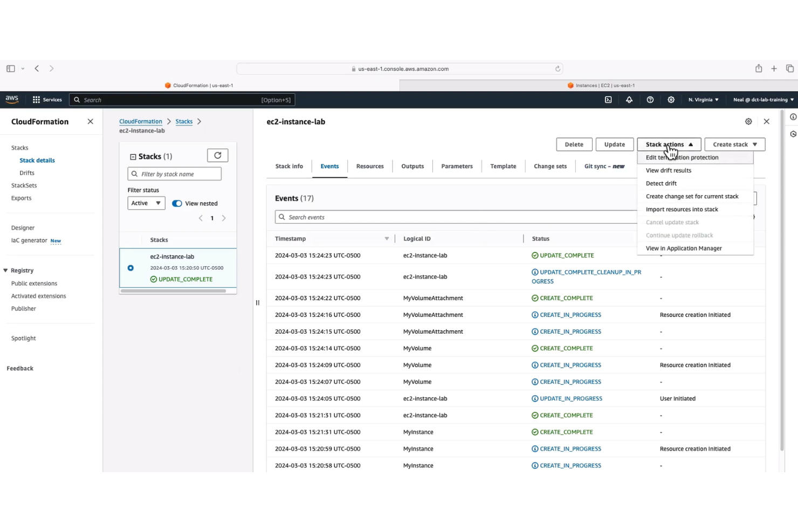Click the stacks list horizontal scrollbar
This screenshot has width=798, height=532.
click(173, 291)
